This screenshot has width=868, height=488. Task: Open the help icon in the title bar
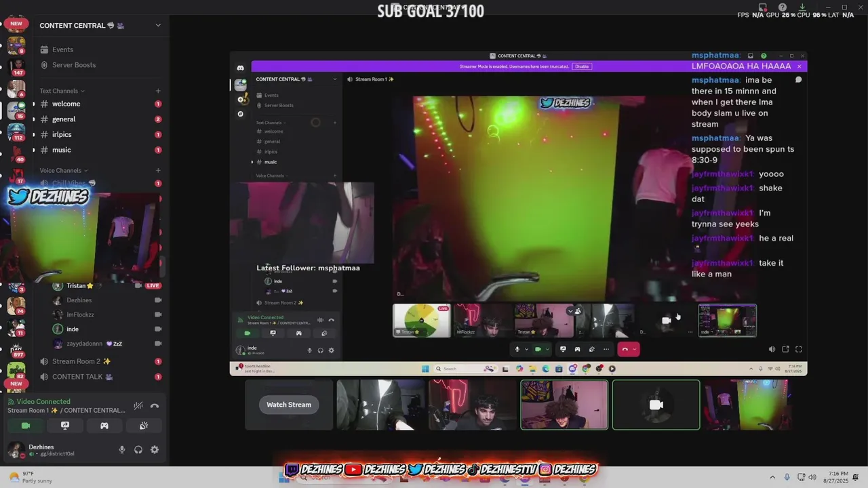coord(783,7)
